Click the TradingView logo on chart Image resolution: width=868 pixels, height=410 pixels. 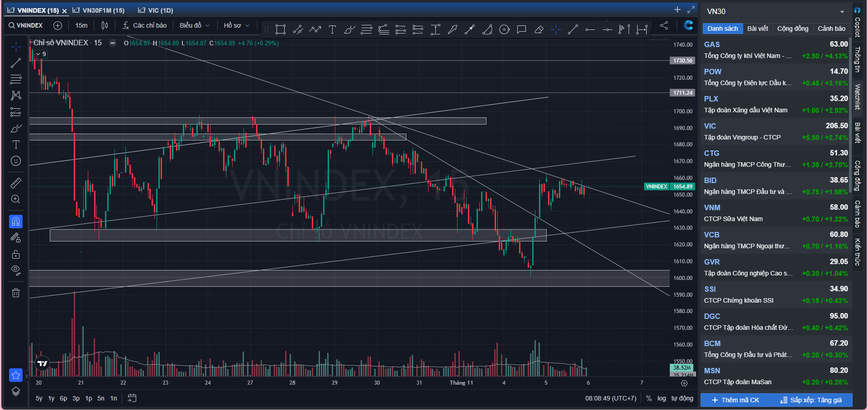click(x=42, y=363)
